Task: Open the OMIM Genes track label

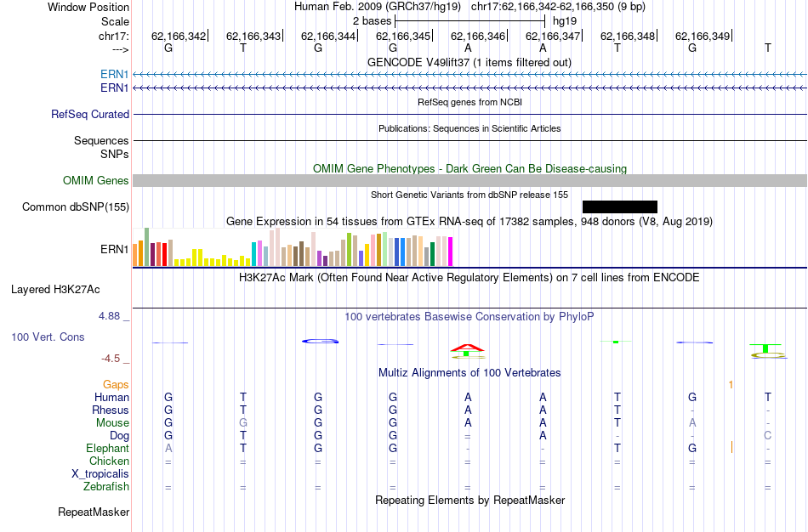Action: tap(96, 181)
